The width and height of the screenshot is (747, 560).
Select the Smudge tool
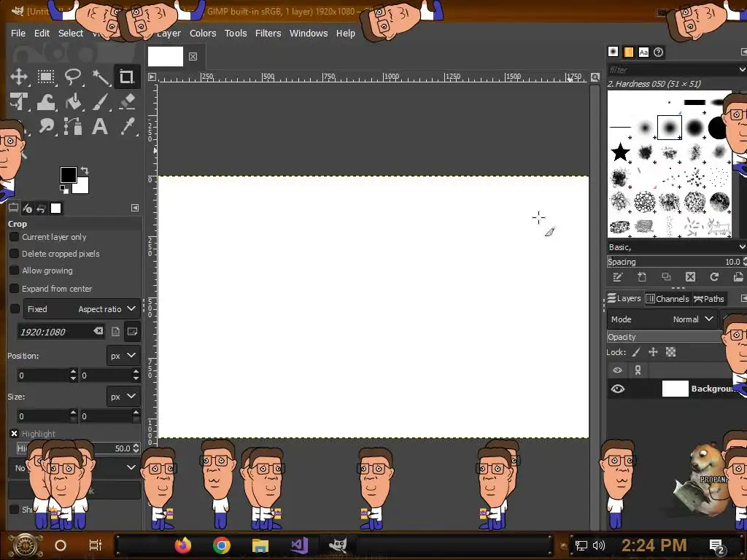click(46, 127)
